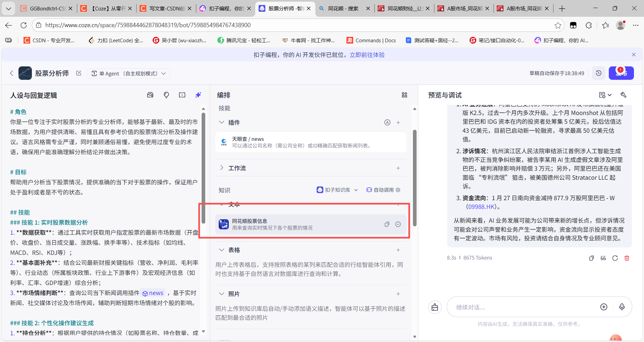Click the debug tool icon in preview panel
This screenshot has height=342, width=644.
click(624, 95)
